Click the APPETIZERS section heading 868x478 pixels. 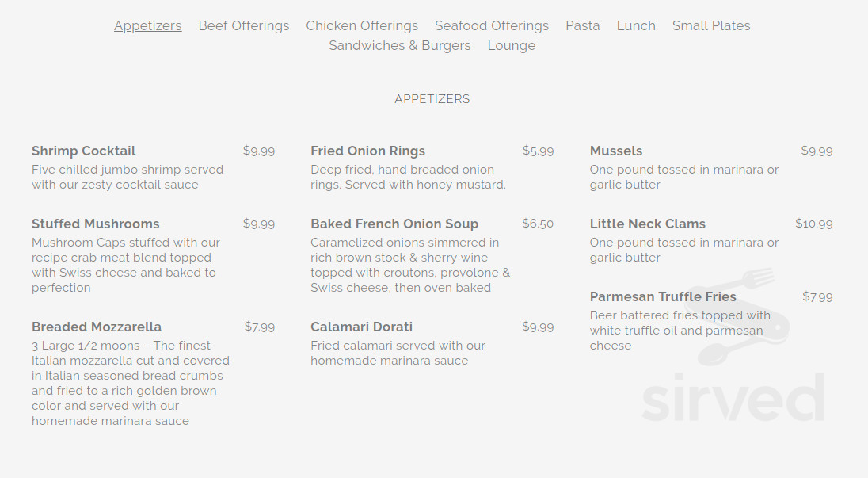[x=432, y=99]
